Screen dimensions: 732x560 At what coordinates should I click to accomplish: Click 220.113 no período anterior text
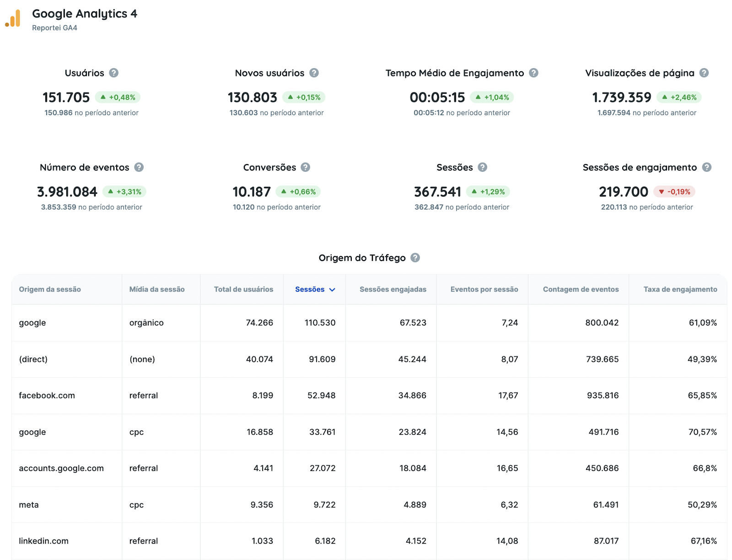coord(647,207)
